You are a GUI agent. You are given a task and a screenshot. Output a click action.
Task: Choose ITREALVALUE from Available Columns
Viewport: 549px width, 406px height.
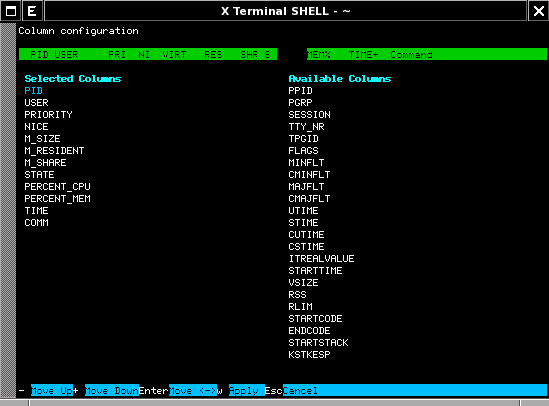(x=321, y=258)
